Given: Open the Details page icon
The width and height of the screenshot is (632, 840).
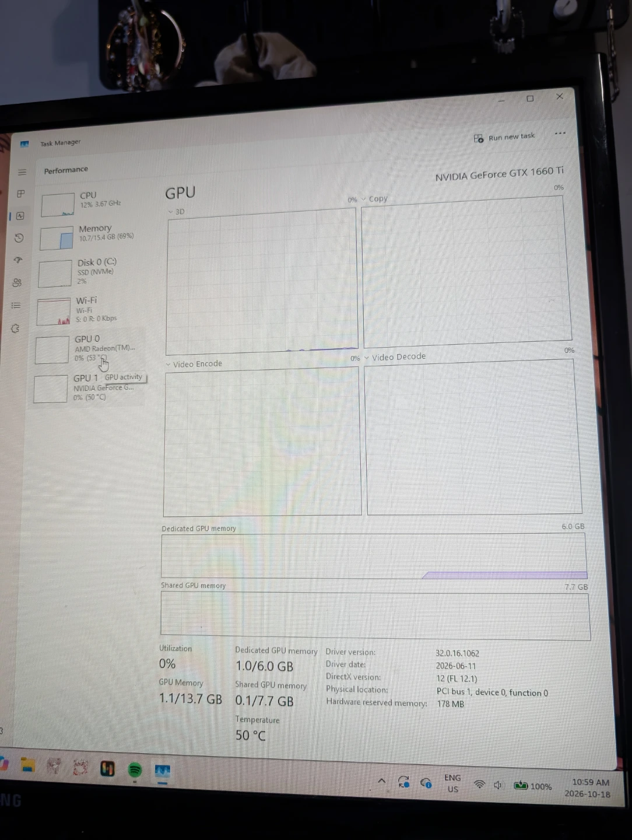Looking at the screenshot, I should [16, 305].
